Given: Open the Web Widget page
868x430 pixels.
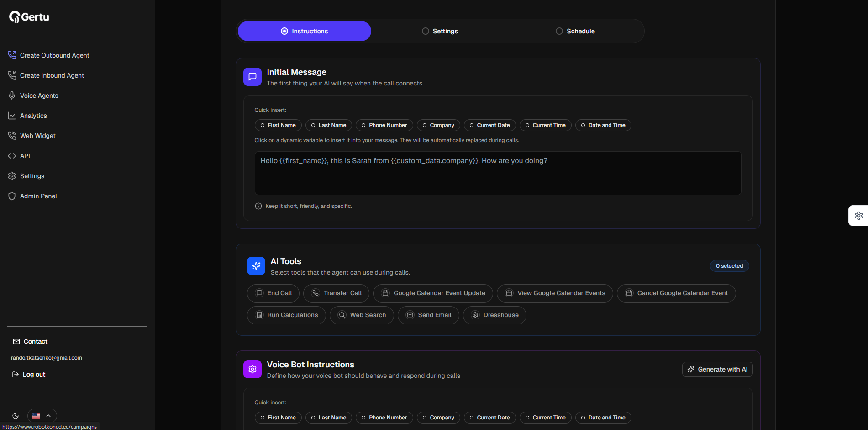Looking at the screenshot, I should coord(37,136).
